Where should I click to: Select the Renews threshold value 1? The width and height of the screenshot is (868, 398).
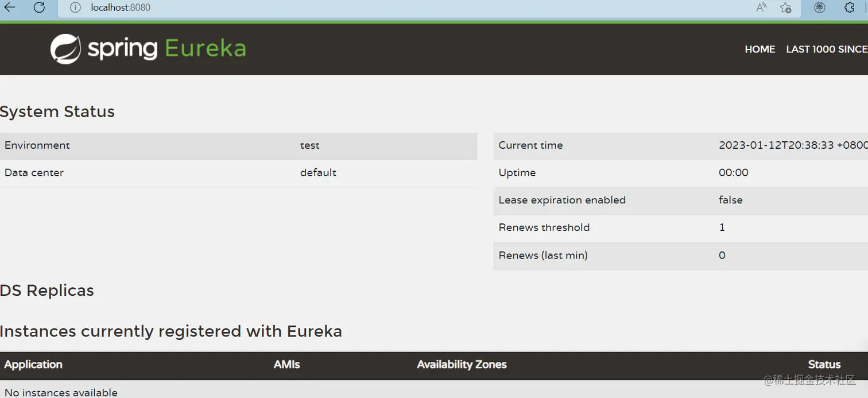pyautogui.click(x=722, y=227)
